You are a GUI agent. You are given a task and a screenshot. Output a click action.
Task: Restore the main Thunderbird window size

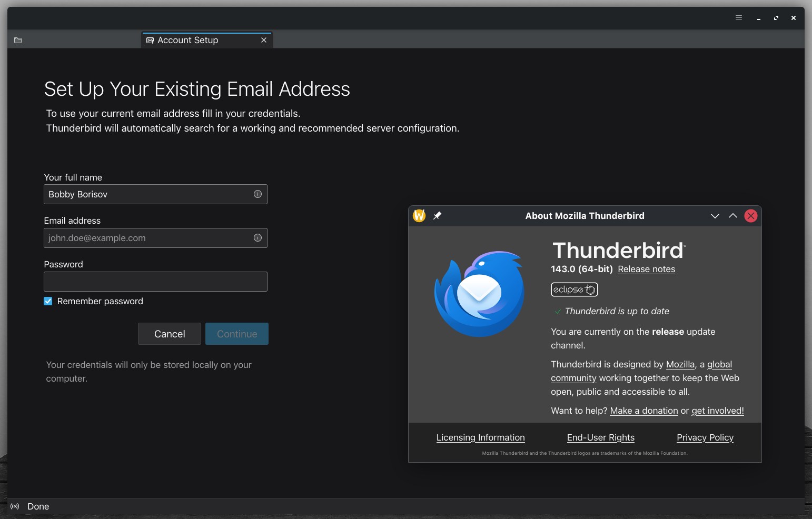776,18
